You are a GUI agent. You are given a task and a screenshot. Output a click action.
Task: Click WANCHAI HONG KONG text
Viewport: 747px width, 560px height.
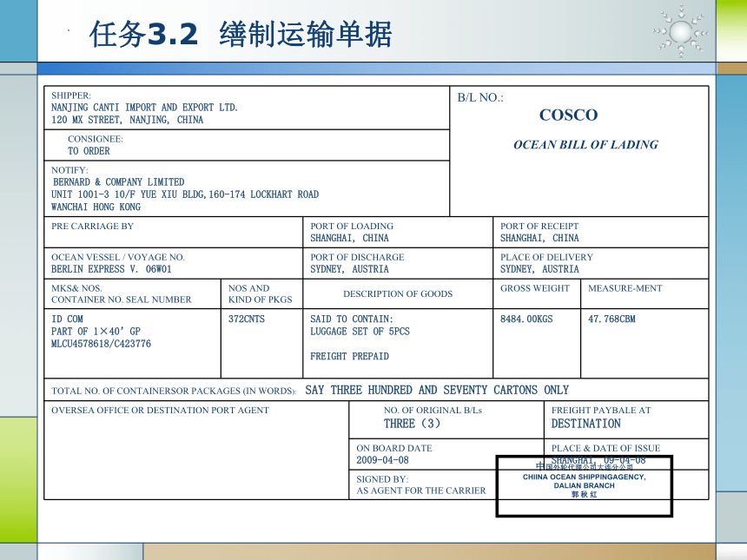coord(96,208)
